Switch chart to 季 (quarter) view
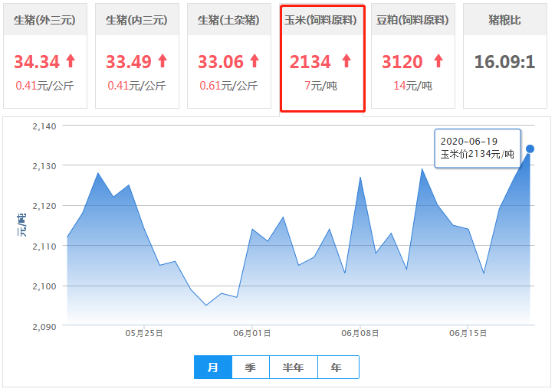The height and width of the screenshot is (392, 555). click(x=251, y=367)
